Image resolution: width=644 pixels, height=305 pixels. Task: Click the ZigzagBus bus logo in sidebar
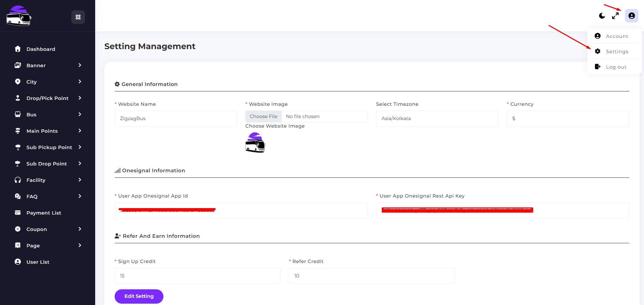pyautogui.click(x=19, y=16)
